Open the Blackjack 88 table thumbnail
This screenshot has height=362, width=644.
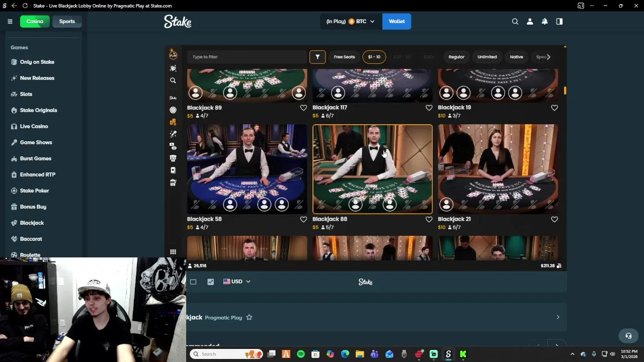[372, 169]
